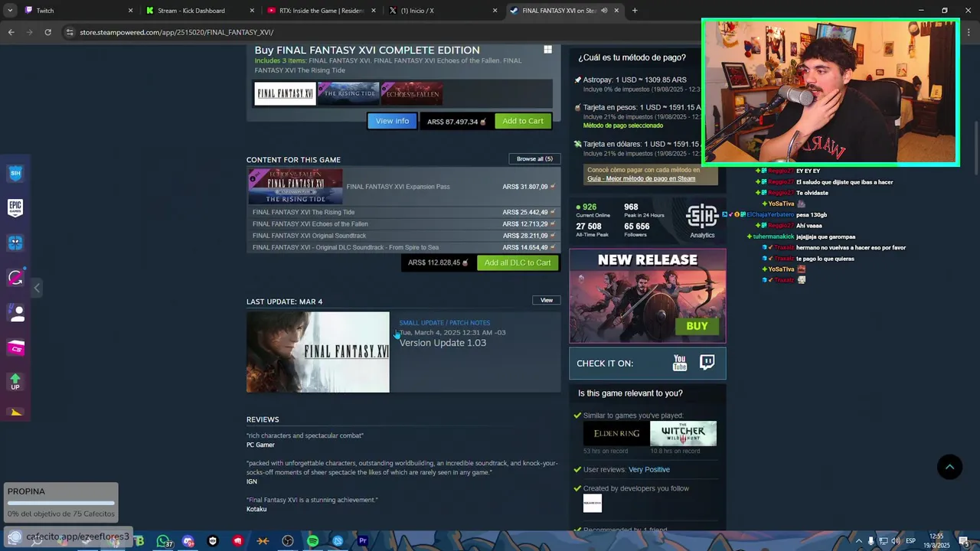Go back using the browser back arrow
Screen dimensions: 980x551
pyautogui.click(x=11, y=32)
